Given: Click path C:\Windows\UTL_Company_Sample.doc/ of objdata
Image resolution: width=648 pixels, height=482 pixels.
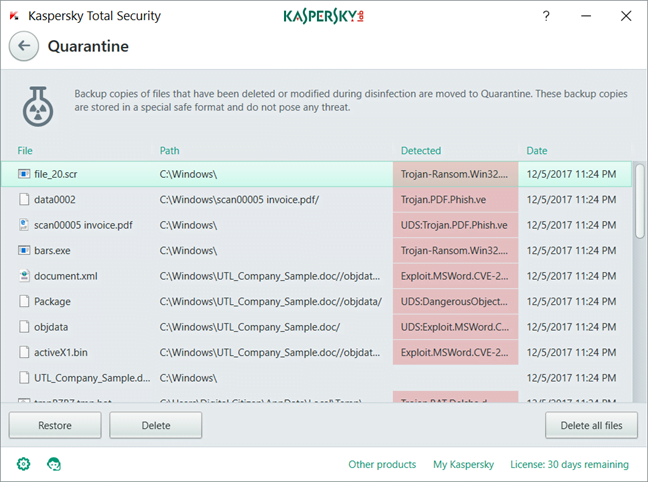Looking at the screenshot, I should pos(250,327).
